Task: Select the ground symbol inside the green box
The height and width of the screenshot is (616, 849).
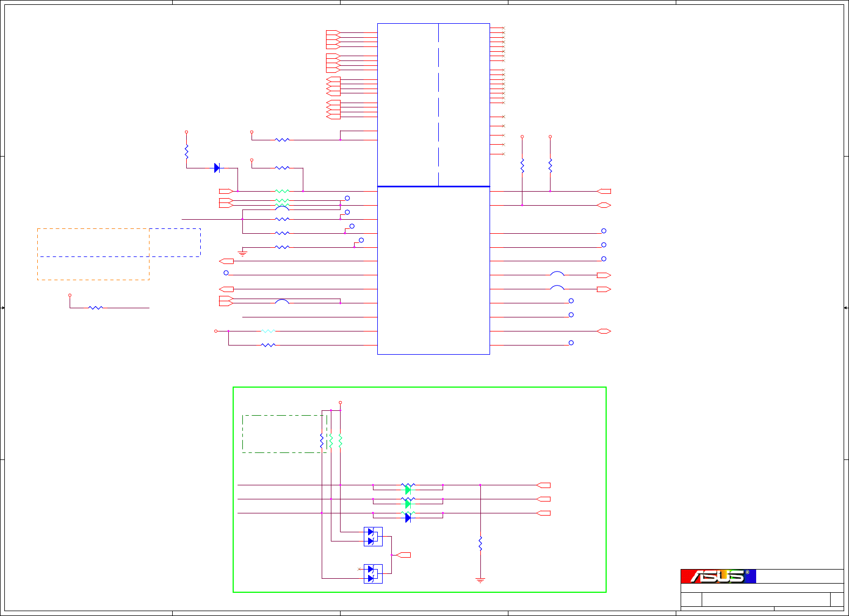Action: tap(480, 580)
